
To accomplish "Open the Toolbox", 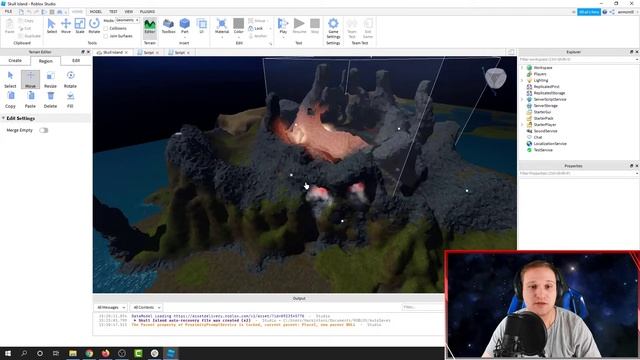I will point(168,26).
